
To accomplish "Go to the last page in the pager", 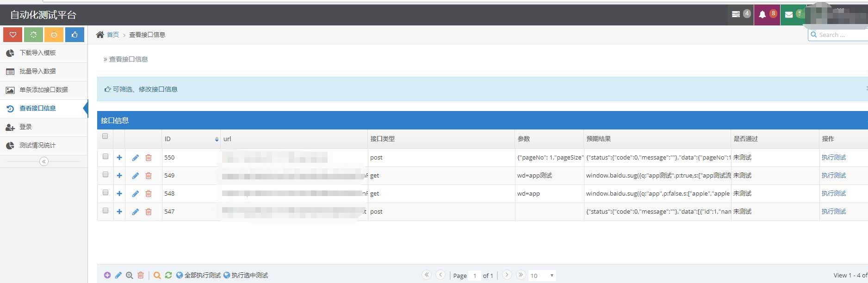I will [521, 275].
